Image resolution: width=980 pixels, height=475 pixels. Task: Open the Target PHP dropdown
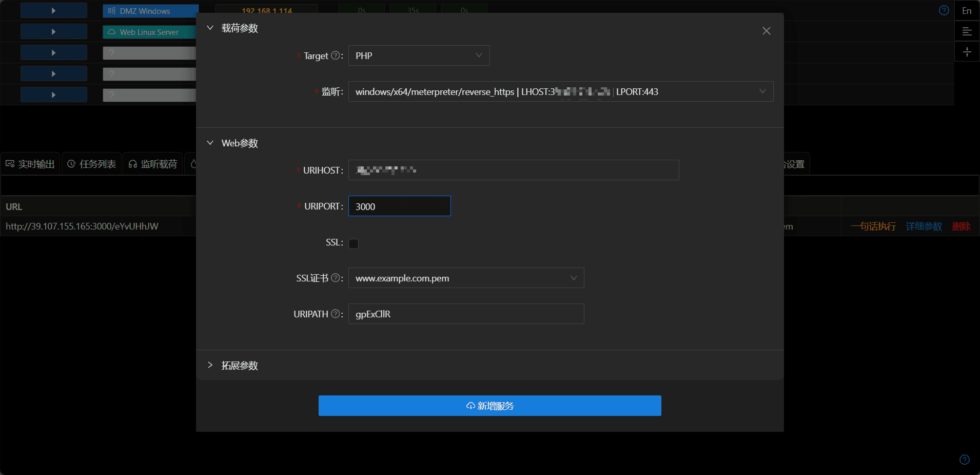tap(419, 55)
